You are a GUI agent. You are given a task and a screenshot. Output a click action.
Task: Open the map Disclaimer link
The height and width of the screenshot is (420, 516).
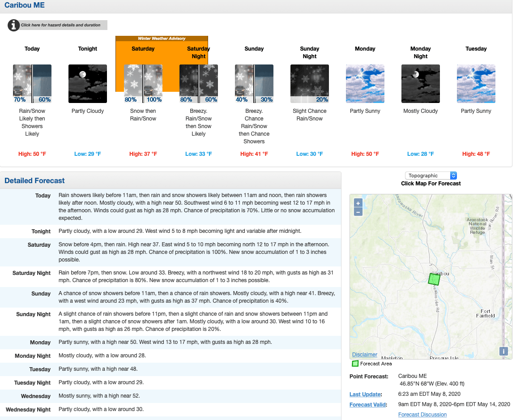click(365, 355)
